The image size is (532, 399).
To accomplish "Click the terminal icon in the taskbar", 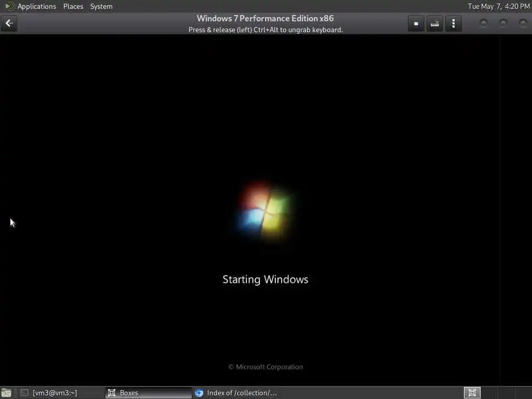I will tap(24, 393).
